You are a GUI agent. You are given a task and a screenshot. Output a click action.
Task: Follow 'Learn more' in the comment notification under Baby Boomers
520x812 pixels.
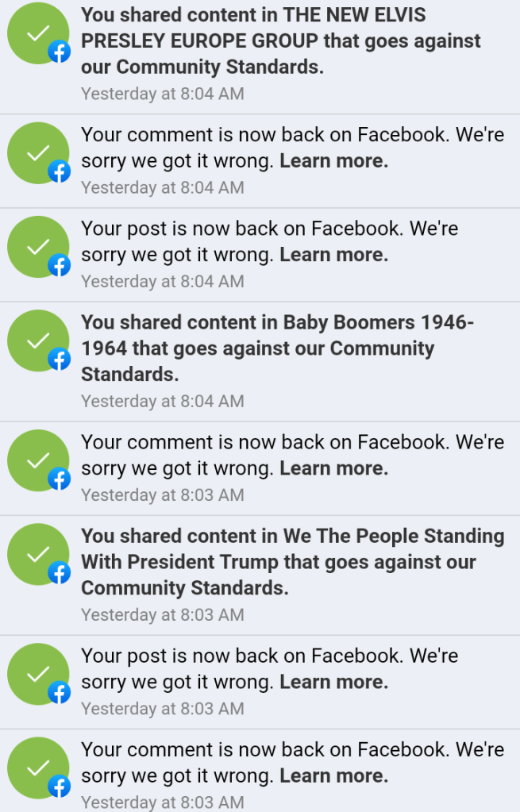[333, 468]
